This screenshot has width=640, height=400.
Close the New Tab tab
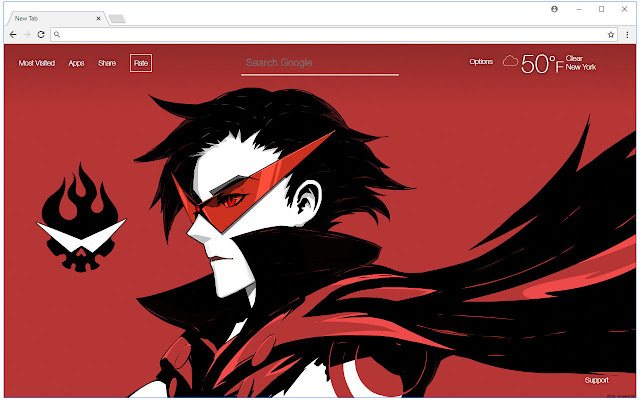[x=98, y=18]
